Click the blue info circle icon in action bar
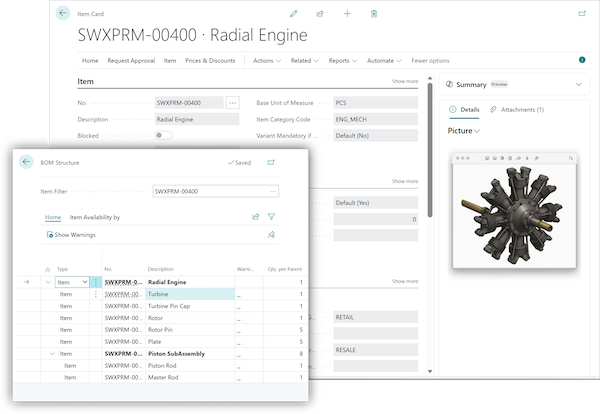The height and width of the screenshot is (414, 600). tap(582, 60)
